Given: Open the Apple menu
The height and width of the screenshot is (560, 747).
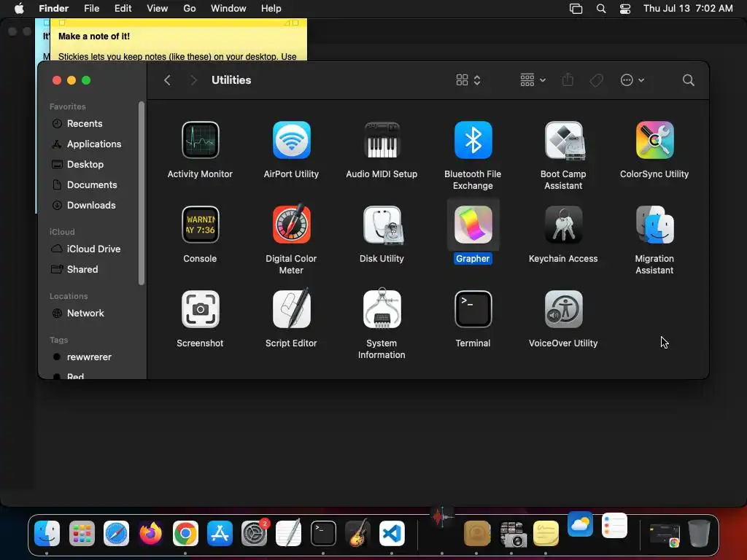Looking at the screenshot, I should tap(19, 9).
